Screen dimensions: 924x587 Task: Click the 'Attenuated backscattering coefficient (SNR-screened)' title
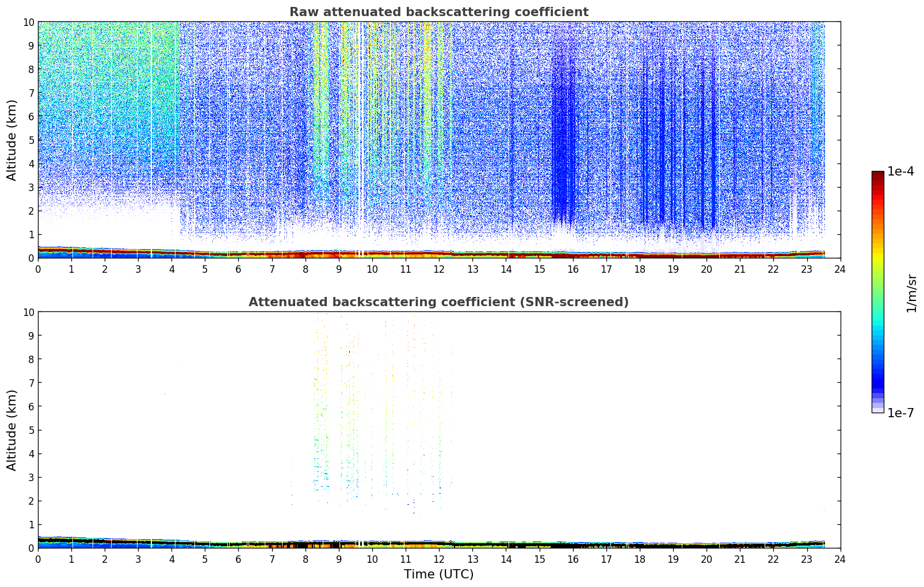pos(438,302)
